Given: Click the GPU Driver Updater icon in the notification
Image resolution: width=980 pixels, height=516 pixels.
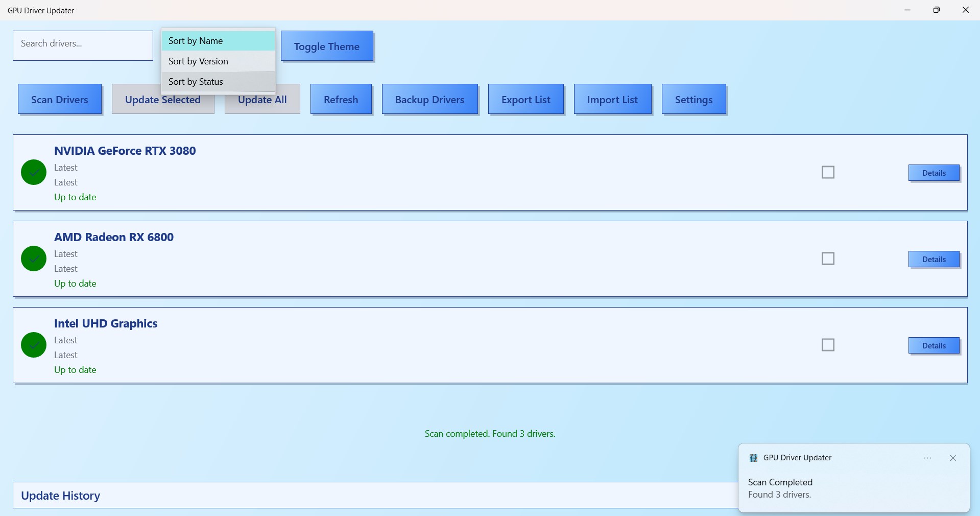Looking at the screenshot, I should [x=753, y=457].
